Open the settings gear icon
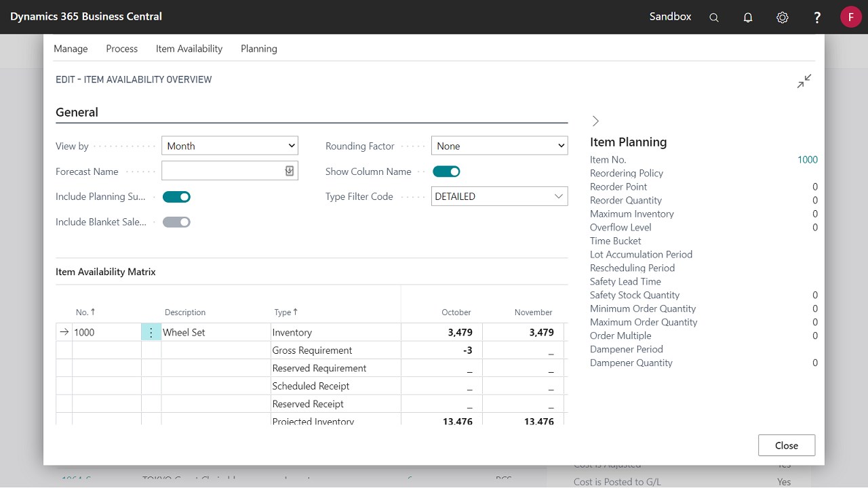The width and height of the screenshot is (868, 488). (783, 17)
